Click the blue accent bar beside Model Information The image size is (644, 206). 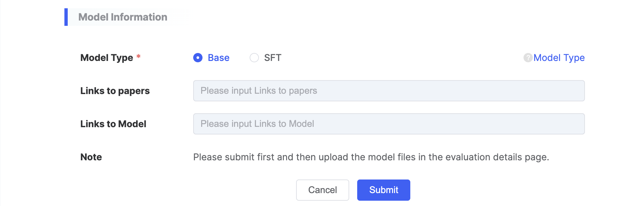click(x=66, y=17)
